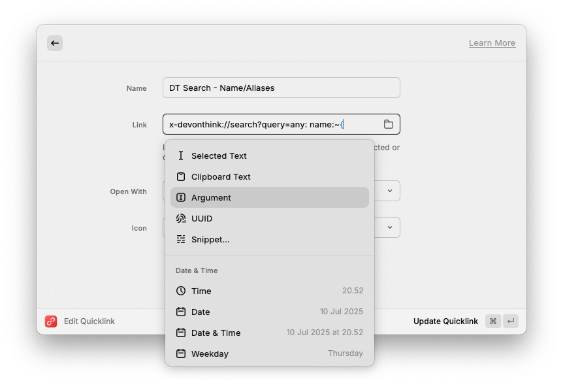Click the UUID fingerprint icon
This screenshot has height=392, width=563.
(181, 218)
